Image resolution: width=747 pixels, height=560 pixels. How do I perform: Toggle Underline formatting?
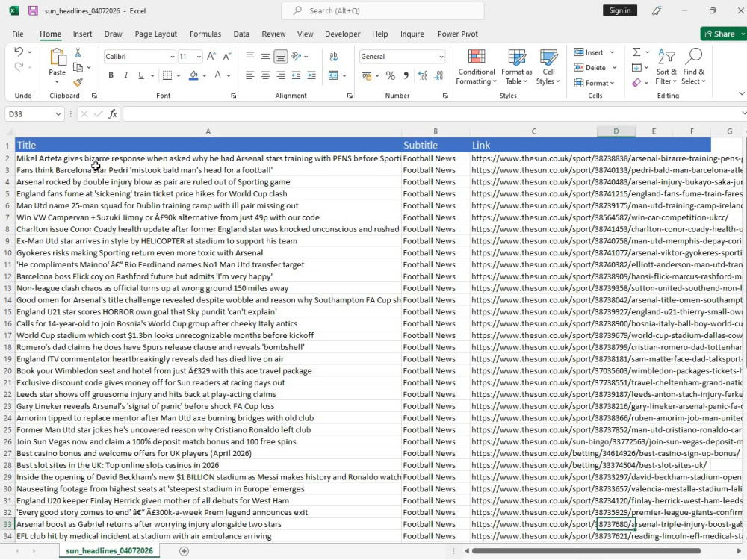point(141,75)
